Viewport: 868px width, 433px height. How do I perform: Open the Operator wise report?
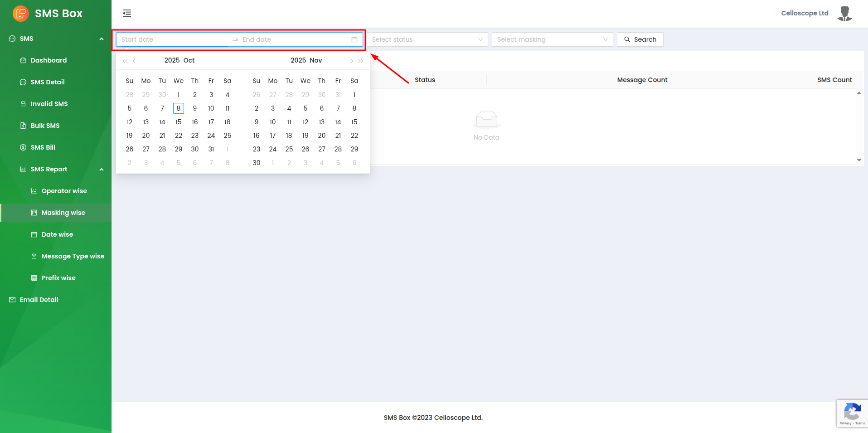(x=64, y=191)
